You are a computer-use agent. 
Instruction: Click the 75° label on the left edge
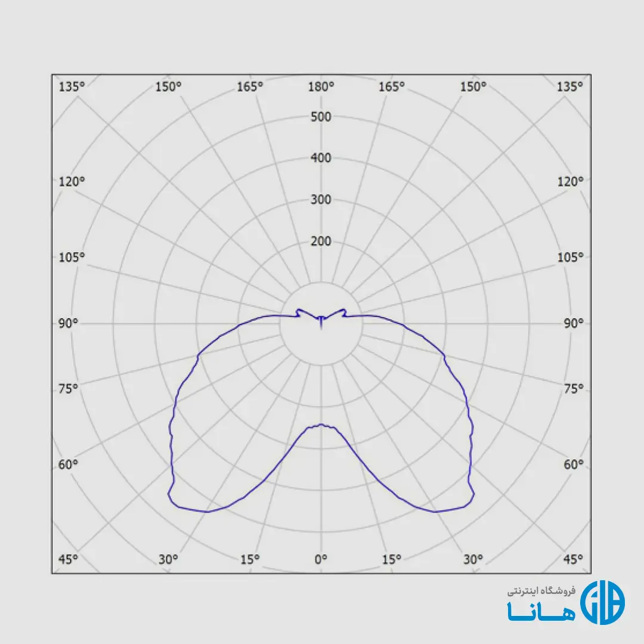68,389
